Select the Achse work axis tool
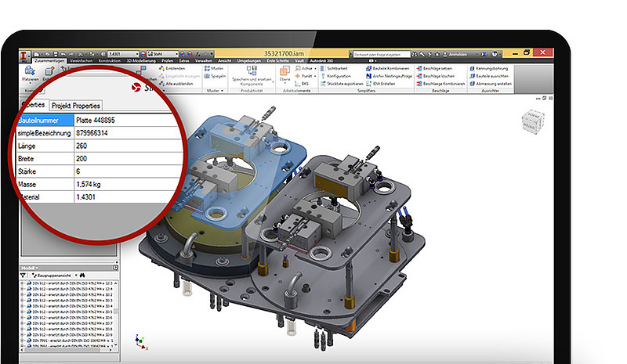Image resolution: width=627 pixels, height=364 pixels. tap(304, 69)
